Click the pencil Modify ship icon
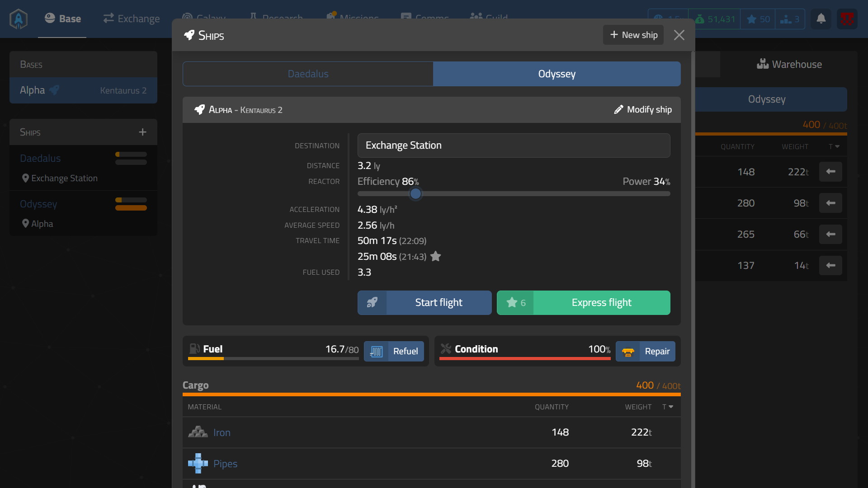 [x=618, y=110]
